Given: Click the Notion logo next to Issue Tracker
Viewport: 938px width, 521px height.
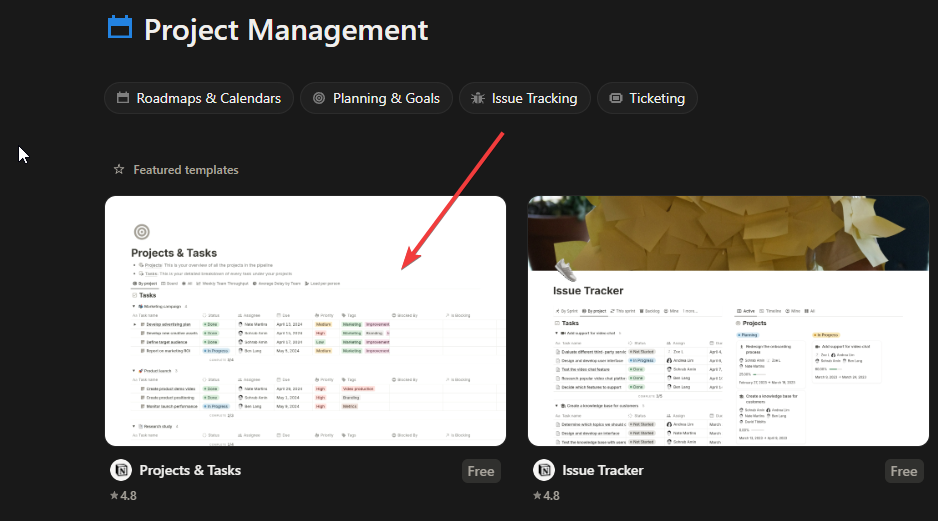Looking at the screenshot, I should click(544, 470).
